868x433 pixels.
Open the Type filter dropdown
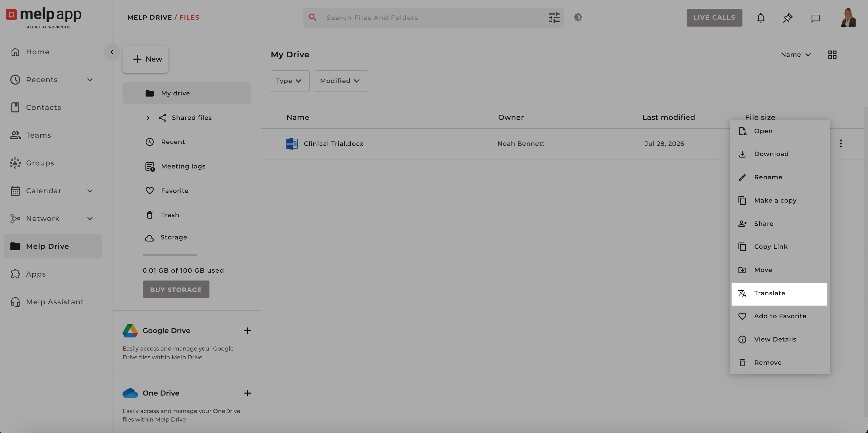(290, 81)
